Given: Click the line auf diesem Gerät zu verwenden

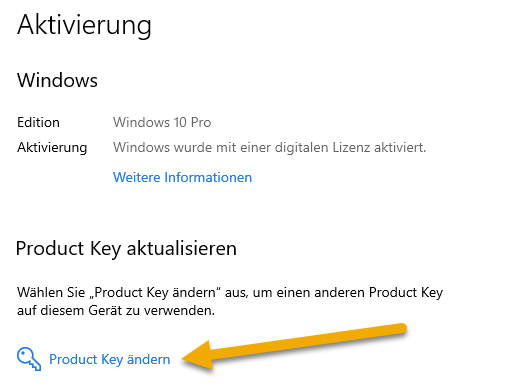Looking at the screenshot, I should click(x=116, y=311).
